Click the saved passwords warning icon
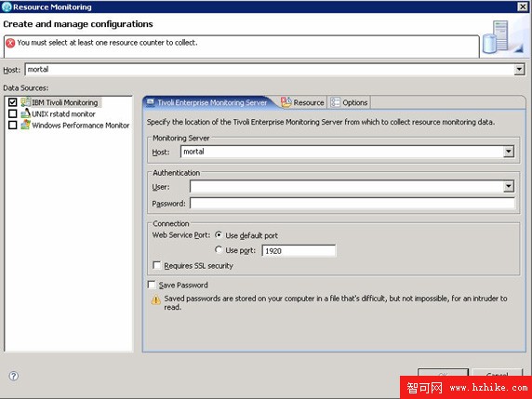 (x=155, y=299)
